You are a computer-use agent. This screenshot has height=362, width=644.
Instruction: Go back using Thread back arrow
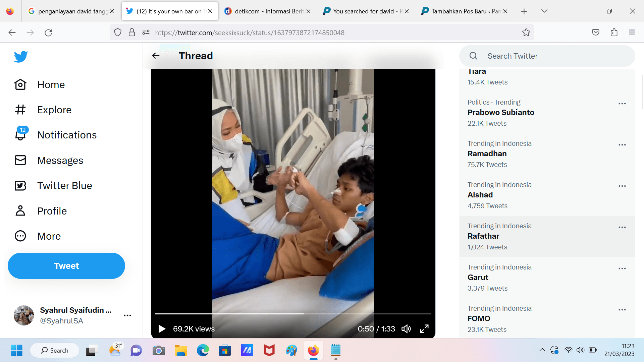(156, 56)
